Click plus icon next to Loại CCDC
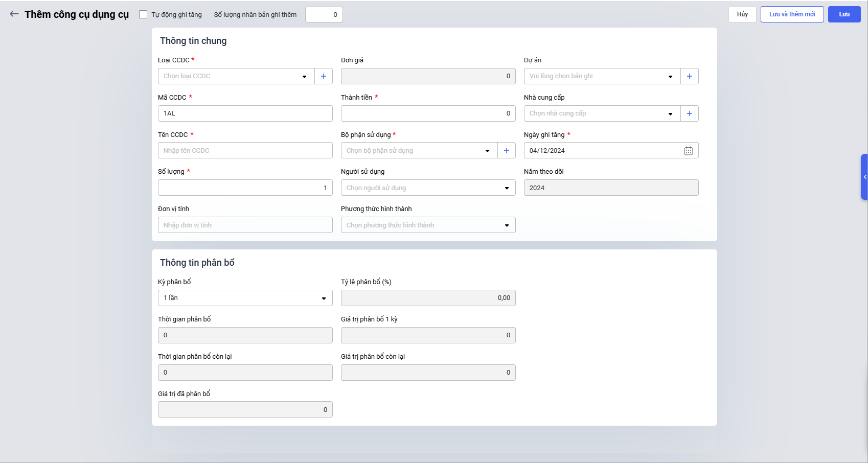868x463 pixels. point(323,76)
